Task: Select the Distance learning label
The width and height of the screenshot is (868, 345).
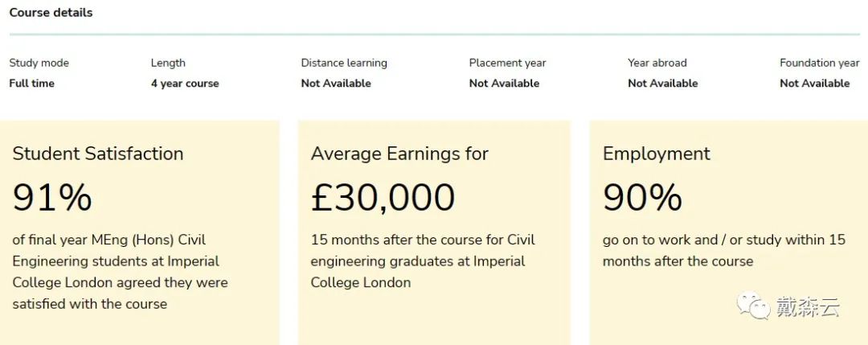Action: click(x=344, y=63)
